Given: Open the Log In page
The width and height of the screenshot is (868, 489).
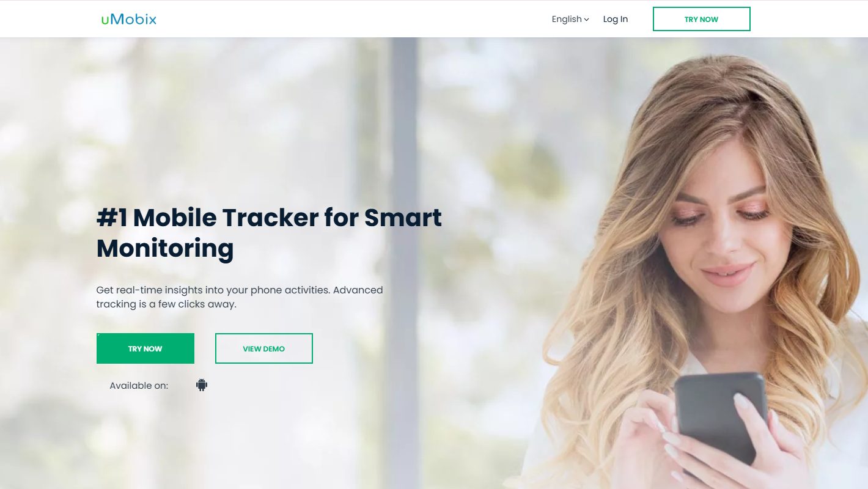Looking at the screenshot, I should tap(616, 19).
